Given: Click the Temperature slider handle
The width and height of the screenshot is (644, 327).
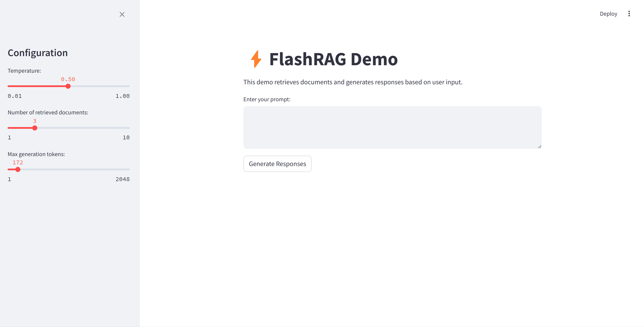Looking at the screenshot, I should tap(68, 86).
